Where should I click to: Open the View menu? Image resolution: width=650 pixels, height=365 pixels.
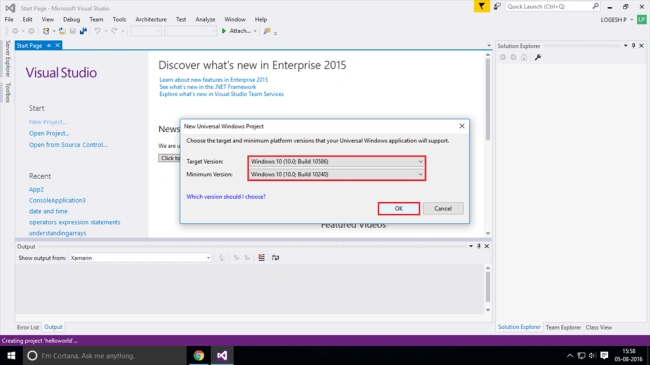pos(48,19)
